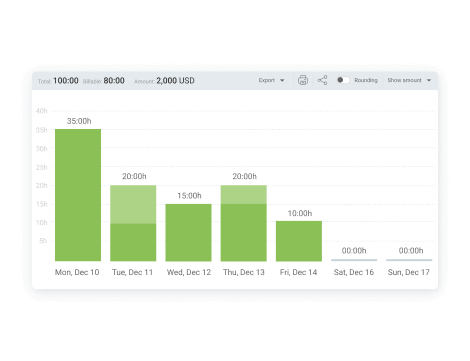Click the Total 100:00 value
The height and width of the screenshot is (361, 470).
[x=66, y=81]
